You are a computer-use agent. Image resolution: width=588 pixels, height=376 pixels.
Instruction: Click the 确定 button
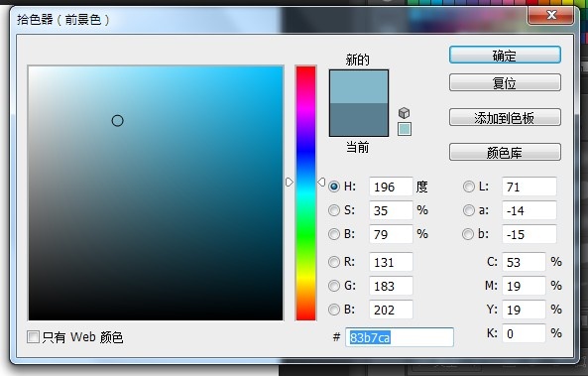pos(505,56)
